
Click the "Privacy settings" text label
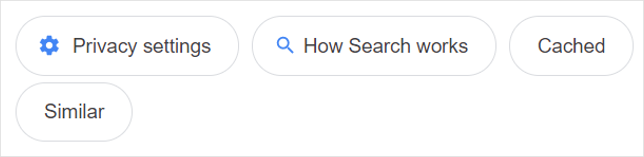142,46
